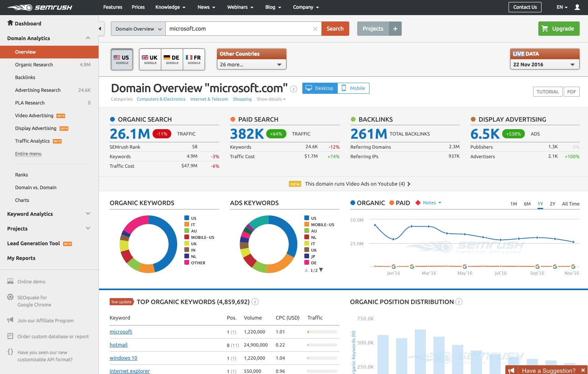The height and width of the screenshot is (374, 588).
Task: Select US Google database
Action: click(x=122, y=60)
